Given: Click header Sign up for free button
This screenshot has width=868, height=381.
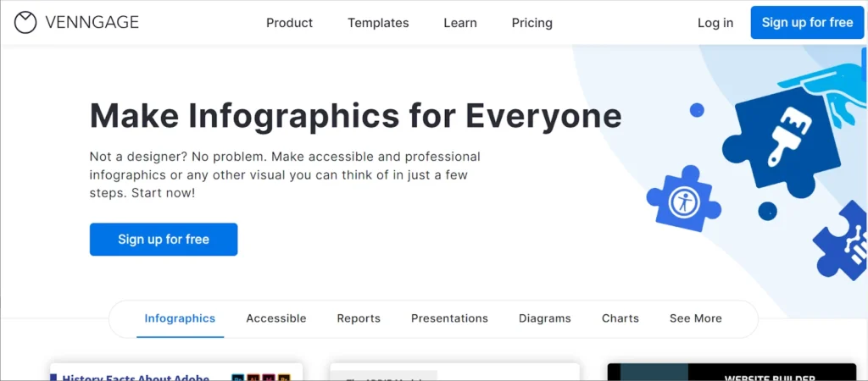Looking at the screenshot, I should point(807,23).
